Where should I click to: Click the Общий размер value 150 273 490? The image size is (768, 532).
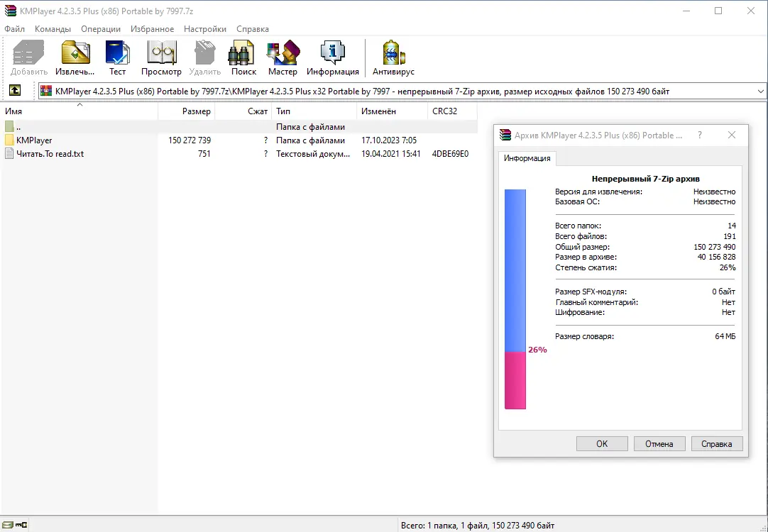pos(715,247)
